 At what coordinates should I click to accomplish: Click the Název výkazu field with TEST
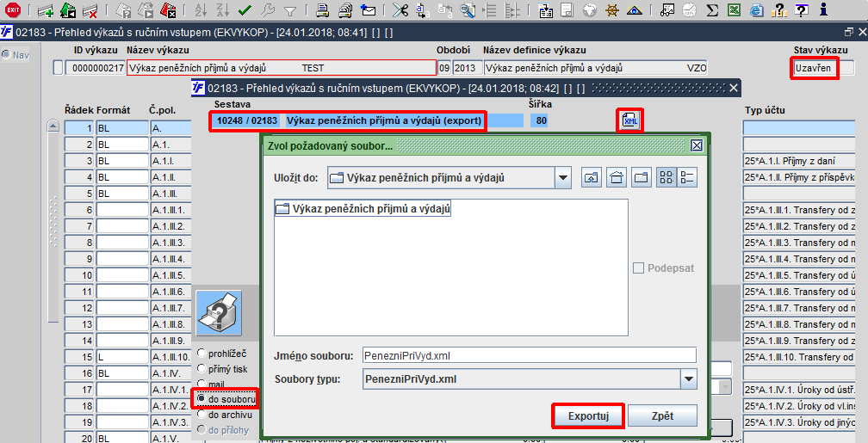click(282, 68)
